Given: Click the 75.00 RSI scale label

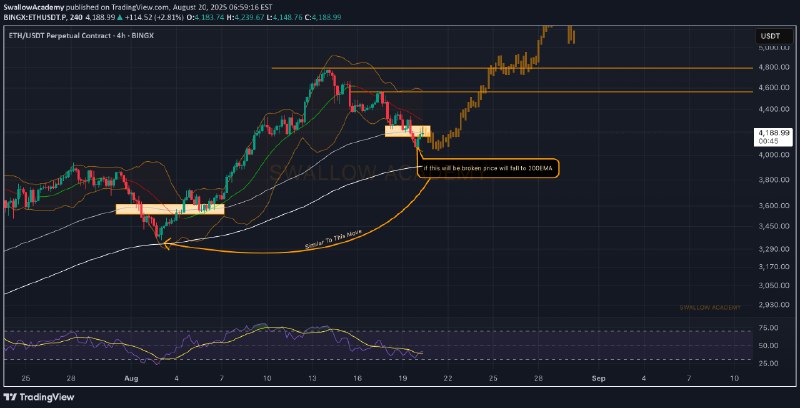Looking at the screenshot, I should [776, 327].
